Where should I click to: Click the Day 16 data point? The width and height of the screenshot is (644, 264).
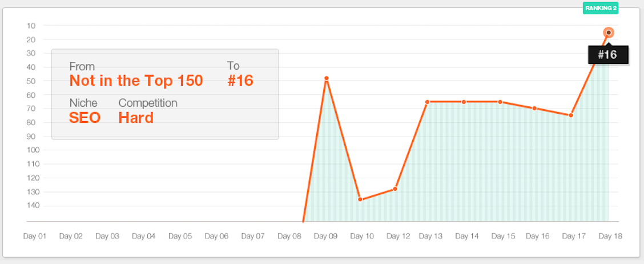pos(534,108)
